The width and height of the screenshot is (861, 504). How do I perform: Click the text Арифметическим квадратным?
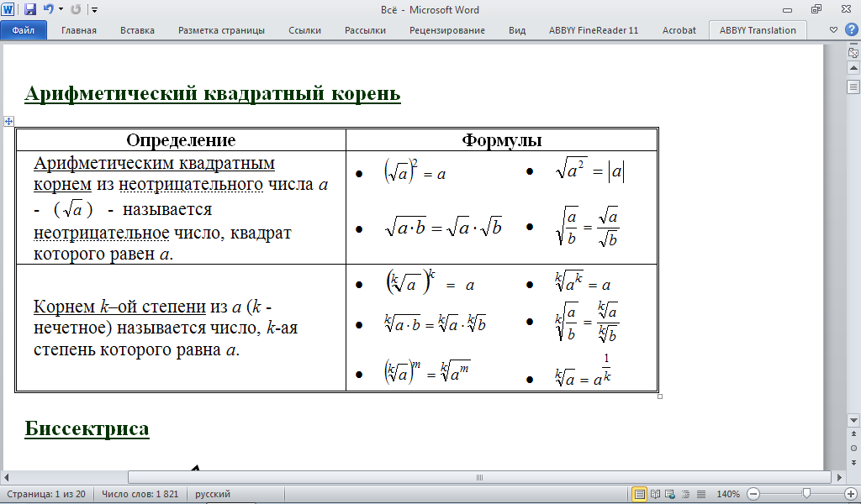pyautogui.click(x=155, y=163)
